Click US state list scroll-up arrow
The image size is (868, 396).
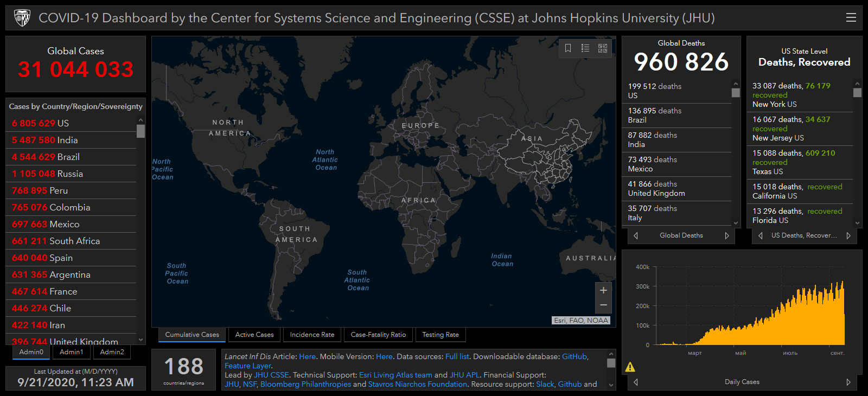coord(857,84)
